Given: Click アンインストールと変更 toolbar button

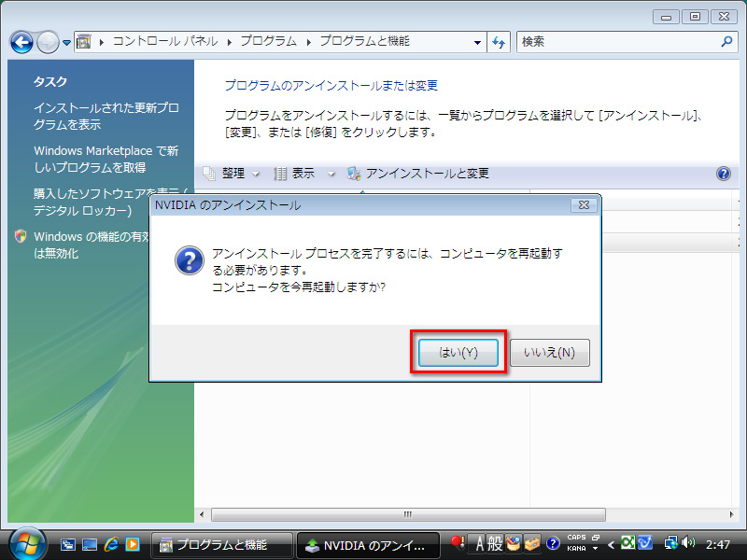Looking at the screenshot, I should (417, 174).
